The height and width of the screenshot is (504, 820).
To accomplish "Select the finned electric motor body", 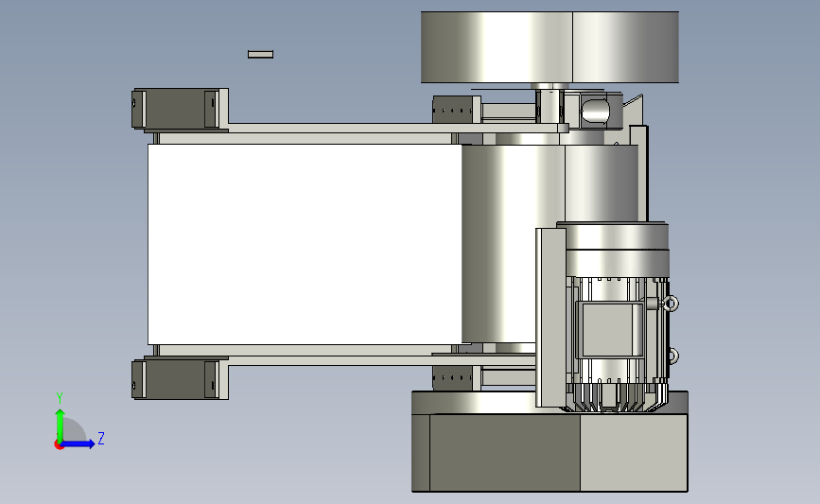I will (x=617, y=342).
